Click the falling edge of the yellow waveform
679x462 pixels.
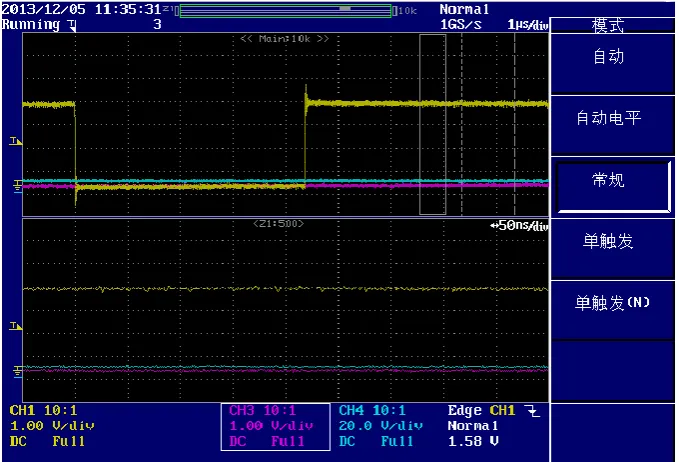pos(75,147)
